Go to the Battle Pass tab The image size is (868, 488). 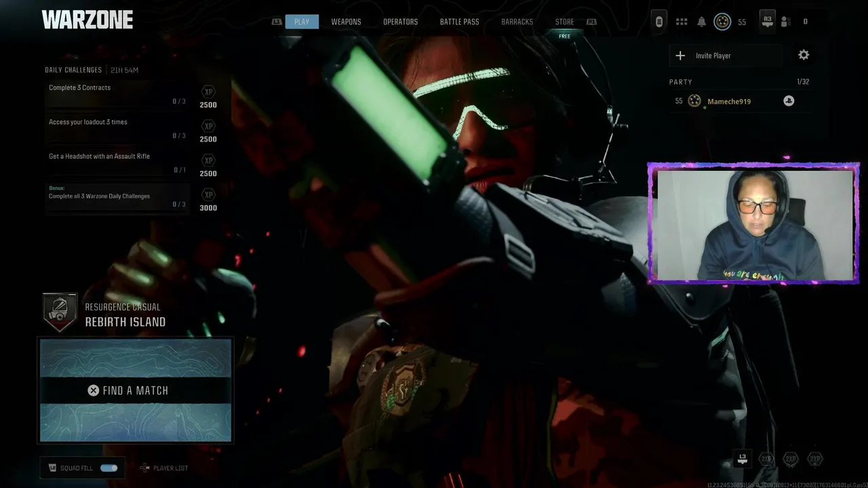(460, 22)
